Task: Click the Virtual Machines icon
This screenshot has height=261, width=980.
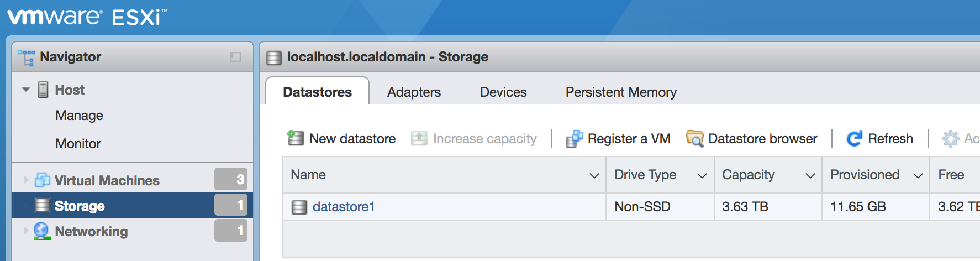Action: [43, 180]
